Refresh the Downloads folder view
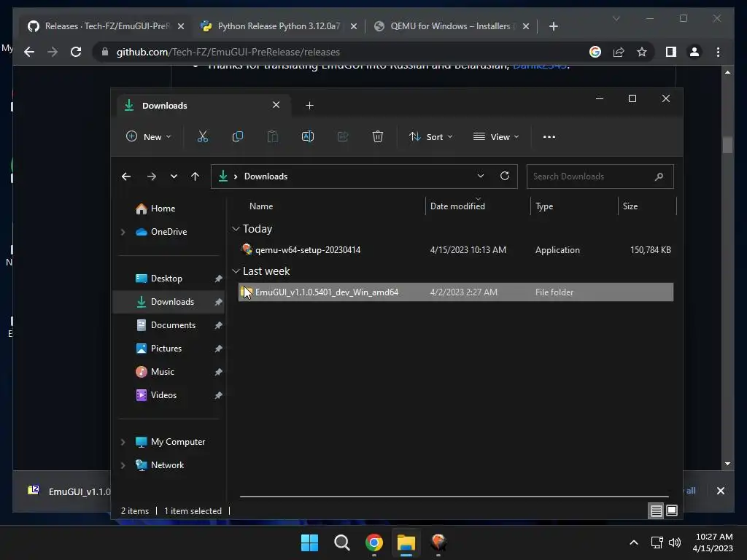This screenshot has height=560, width=747. [x=505, y=176]
